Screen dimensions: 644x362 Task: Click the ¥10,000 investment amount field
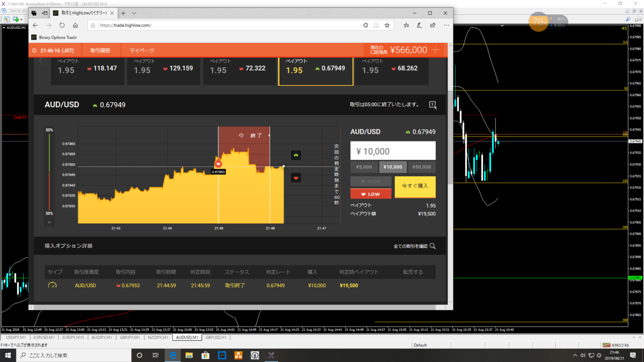coord(393,151)
